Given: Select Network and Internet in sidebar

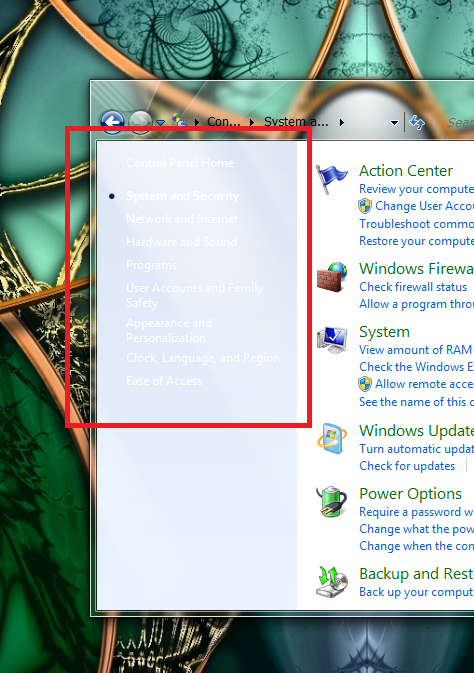Looking at the screenshot, I should [182, 219].
